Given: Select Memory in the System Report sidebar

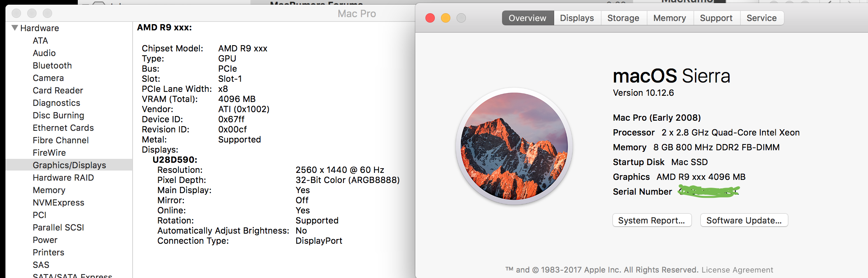Looking at the screenshot, I should (x=49, y=190).
